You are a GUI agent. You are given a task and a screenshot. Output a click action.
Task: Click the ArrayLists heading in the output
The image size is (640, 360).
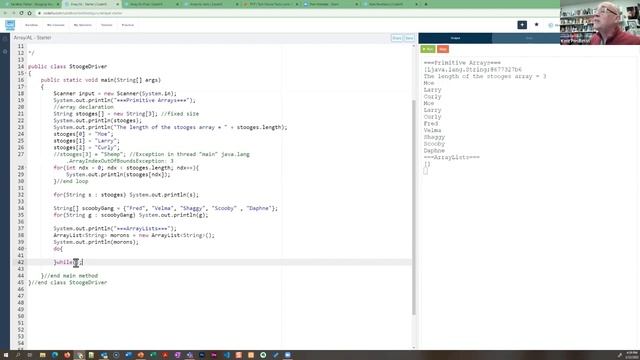[452, 157]
